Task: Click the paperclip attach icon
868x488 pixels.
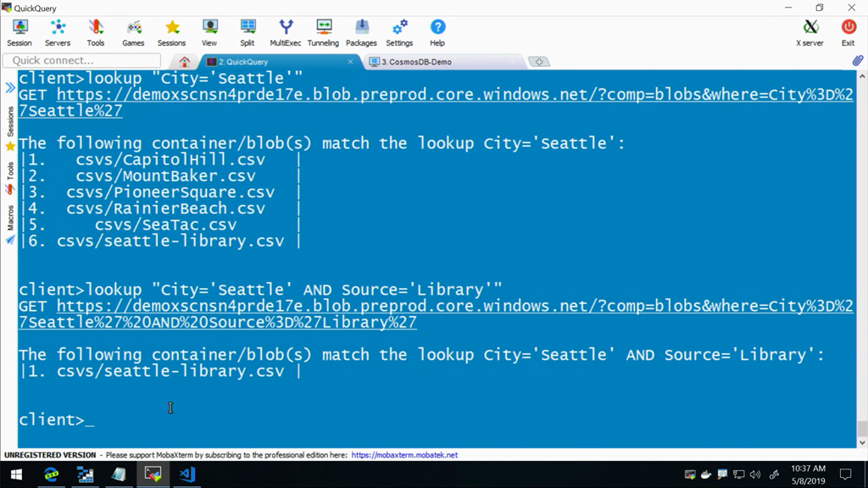Action: pos(858,60)
